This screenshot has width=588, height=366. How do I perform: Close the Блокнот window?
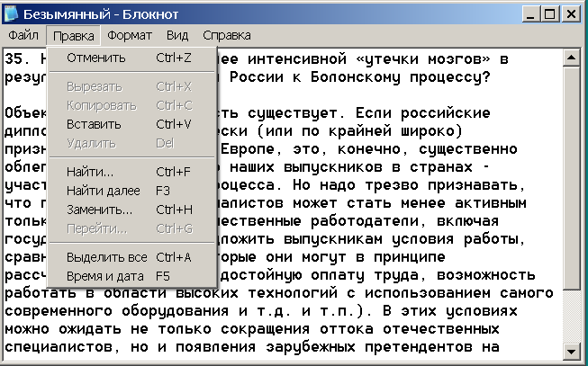[571, 13]
